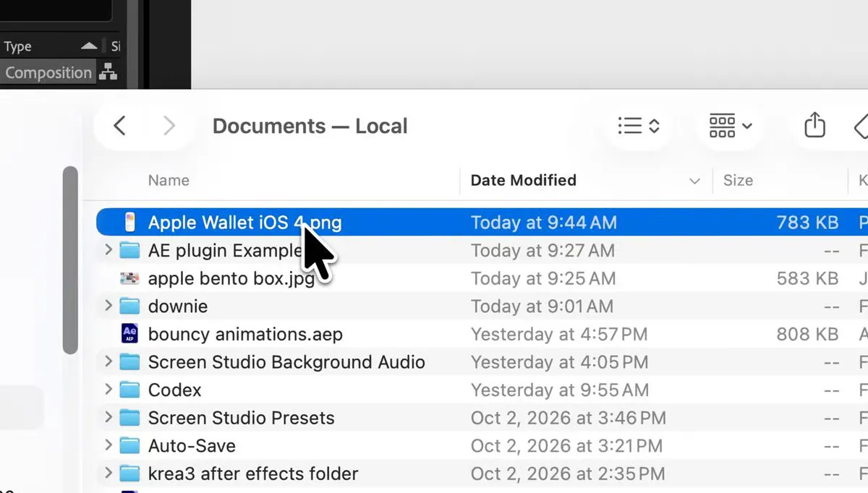Open the list view switcher
868x493 pixels.
coord(639,127)
